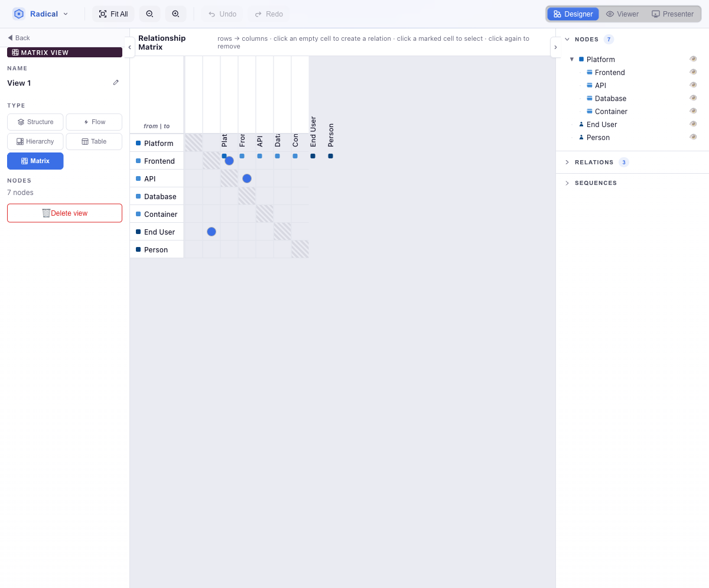
Task: Click the Delete view button
Action: 64,213
